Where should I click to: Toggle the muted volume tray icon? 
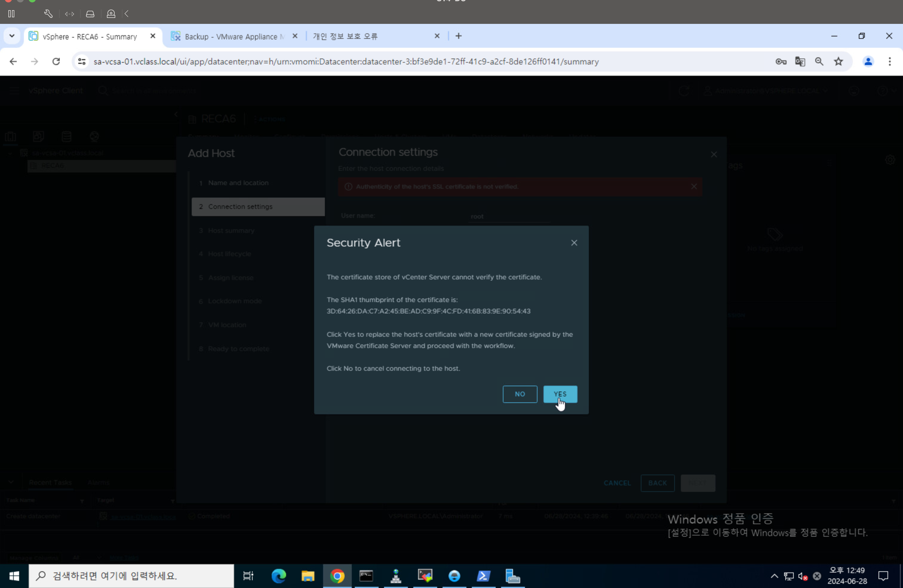(x=802, y=576)
